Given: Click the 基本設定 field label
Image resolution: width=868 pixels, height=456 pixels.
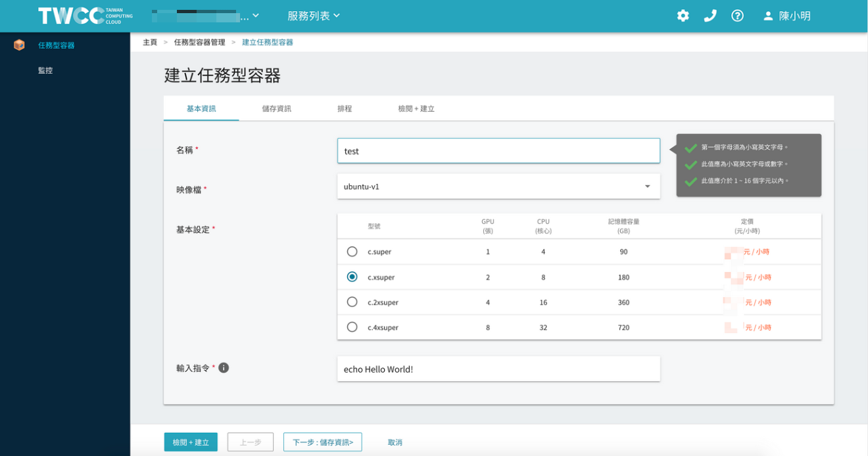Looking at the screenshot, I should 193,229.
